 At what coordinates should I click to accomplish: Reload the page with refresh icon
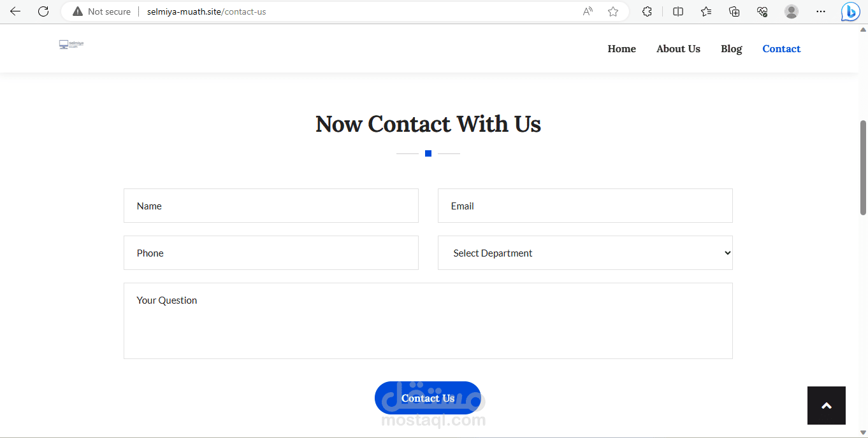click(43, 11)
